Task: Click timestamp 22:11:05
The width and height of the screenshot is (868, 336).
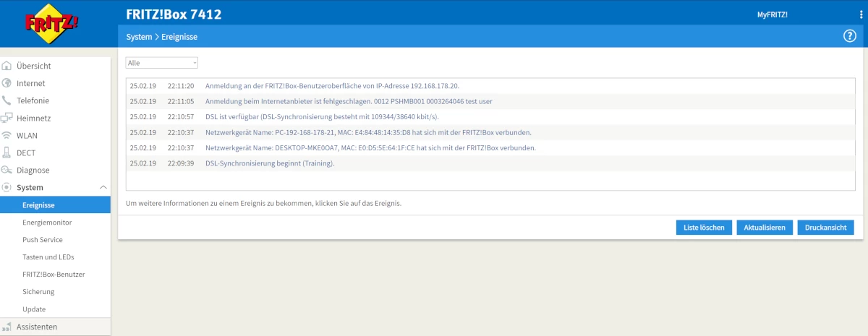Action: [x=181, y=101]
